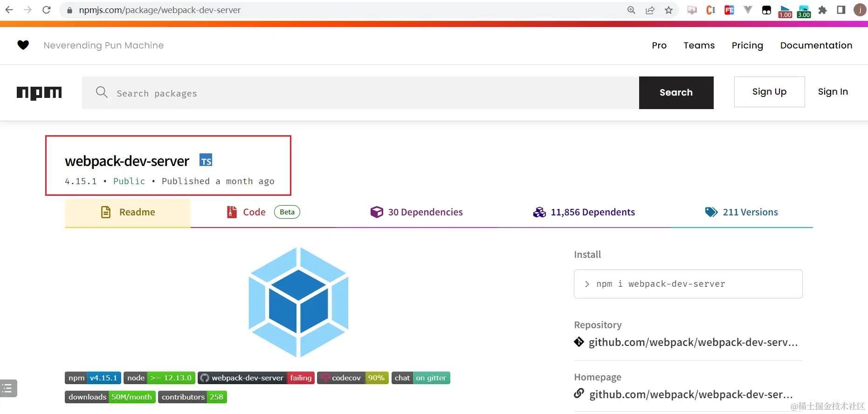Viewport: 868px width, 414px height.
Task: Click the orange C extension icon
Action: tap(710, 10)
